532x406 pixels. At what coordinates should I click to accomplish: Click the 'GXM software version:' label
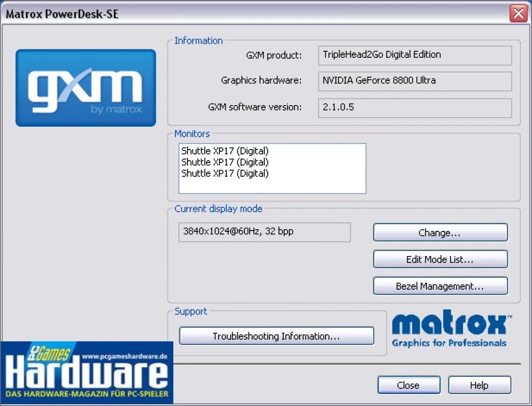(255, 107)
